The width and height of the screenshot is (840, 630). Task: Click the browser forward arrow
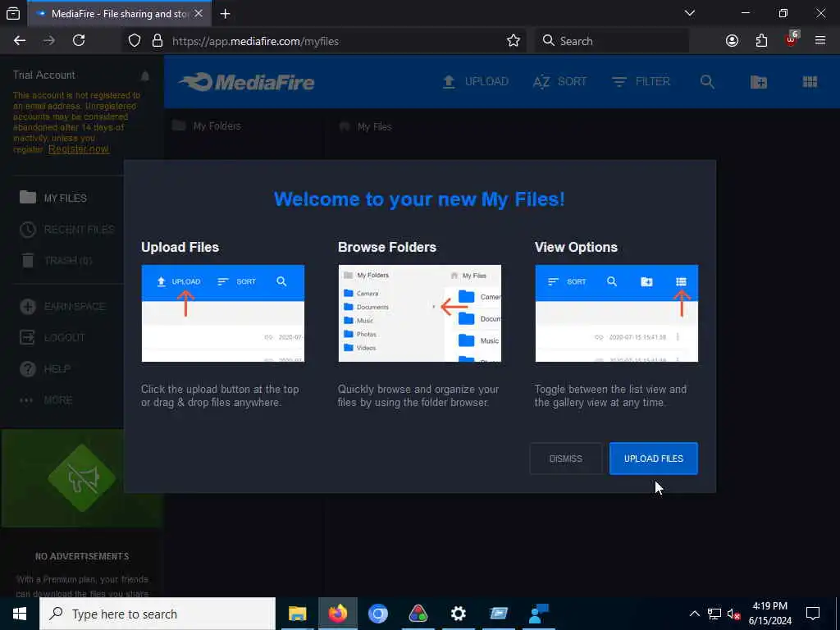[49, 41]
